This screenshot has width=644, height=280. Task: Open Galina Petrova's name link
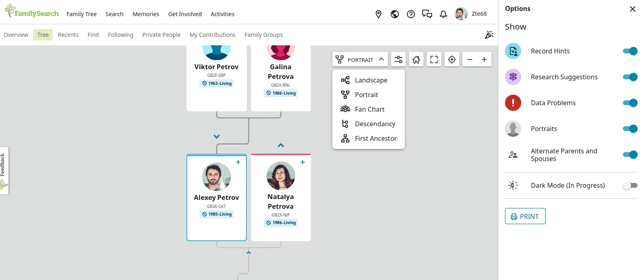(x=280, y=72)
